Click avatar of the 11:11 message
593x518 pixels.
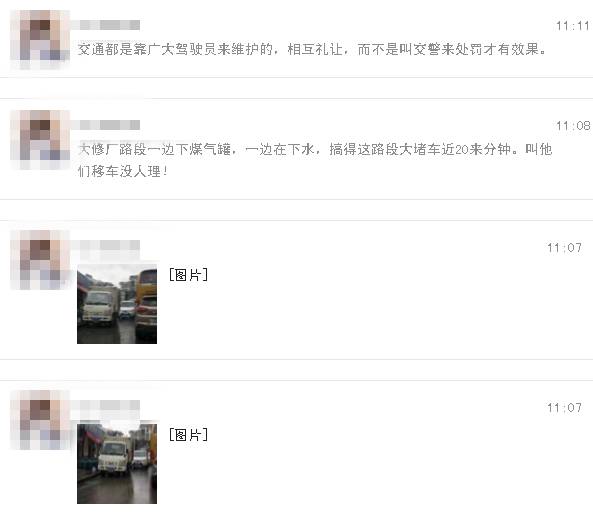point(40,40)
